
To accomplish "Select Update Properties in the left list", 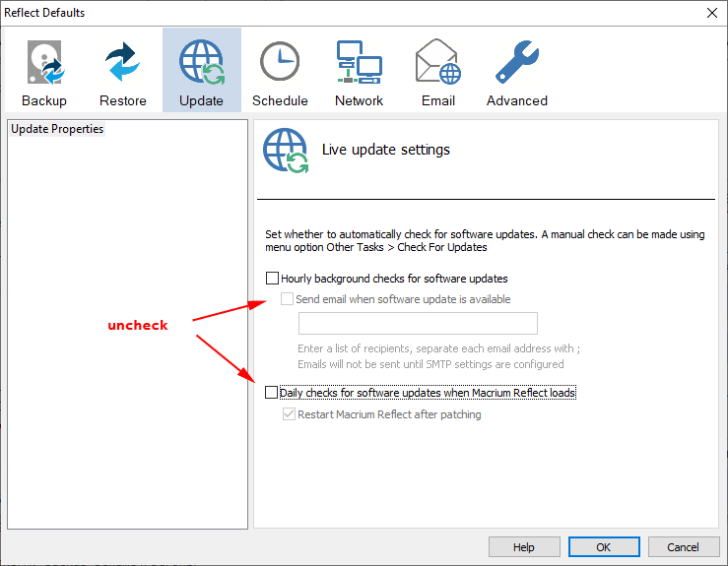I will tap(57, 129).
